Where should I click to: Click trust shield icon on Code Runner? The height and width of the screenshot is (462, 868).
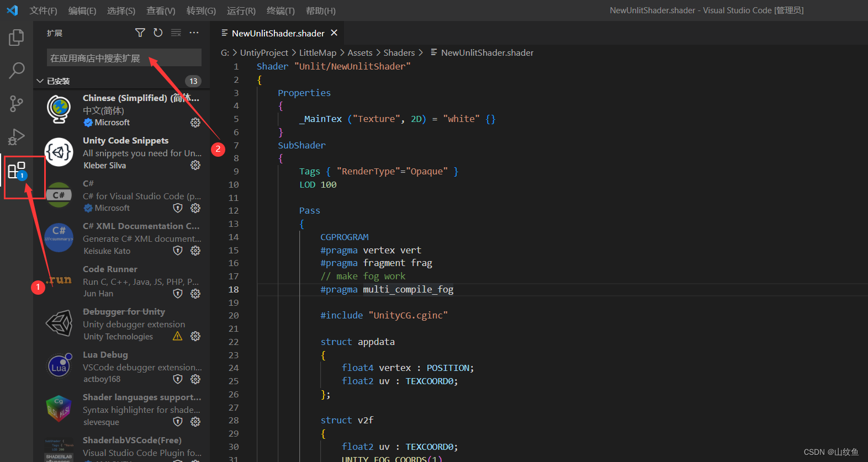pos(178,294)
